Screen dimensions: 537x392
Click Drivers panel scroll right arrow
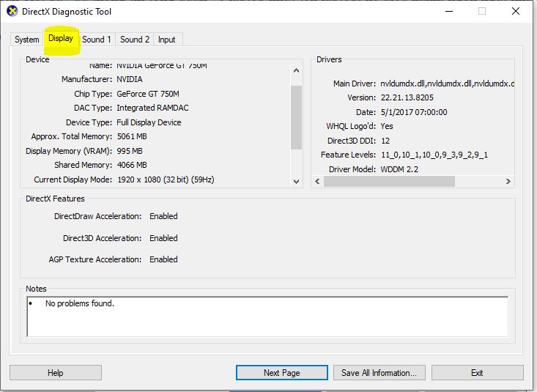tap(508, 181)
